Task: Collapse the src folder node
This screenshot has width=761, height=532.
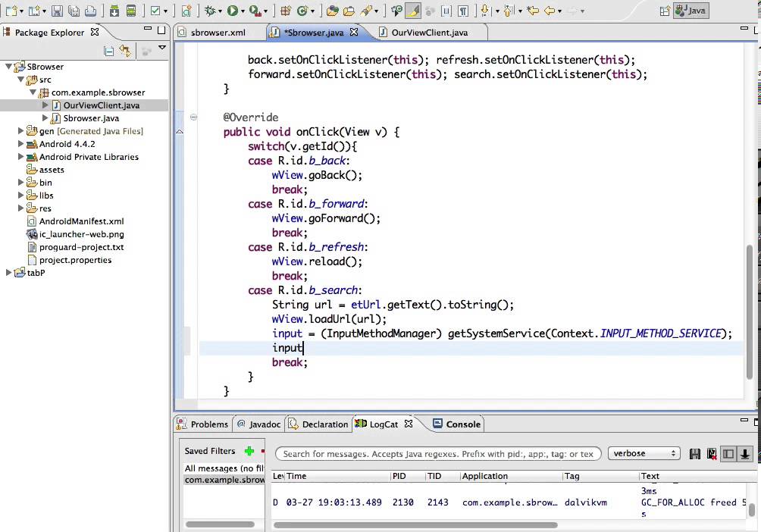Action: click(x=20, y=79)
